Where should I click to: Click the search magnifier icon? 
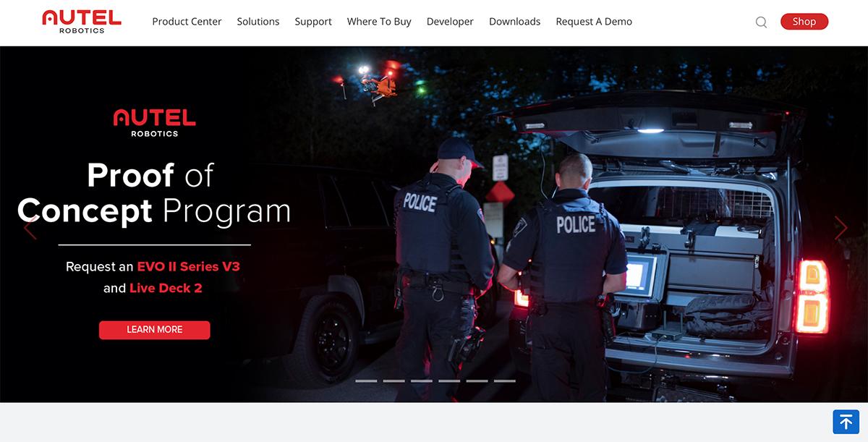(761, 22)
